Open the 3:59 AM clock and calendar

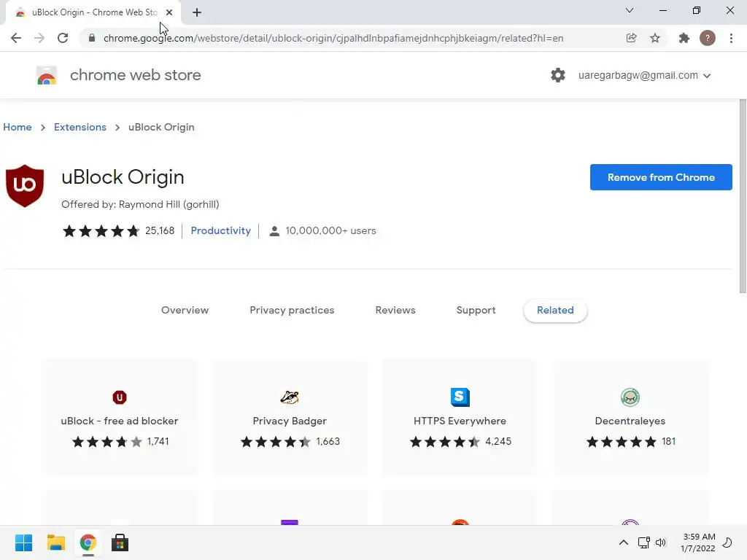698,542
